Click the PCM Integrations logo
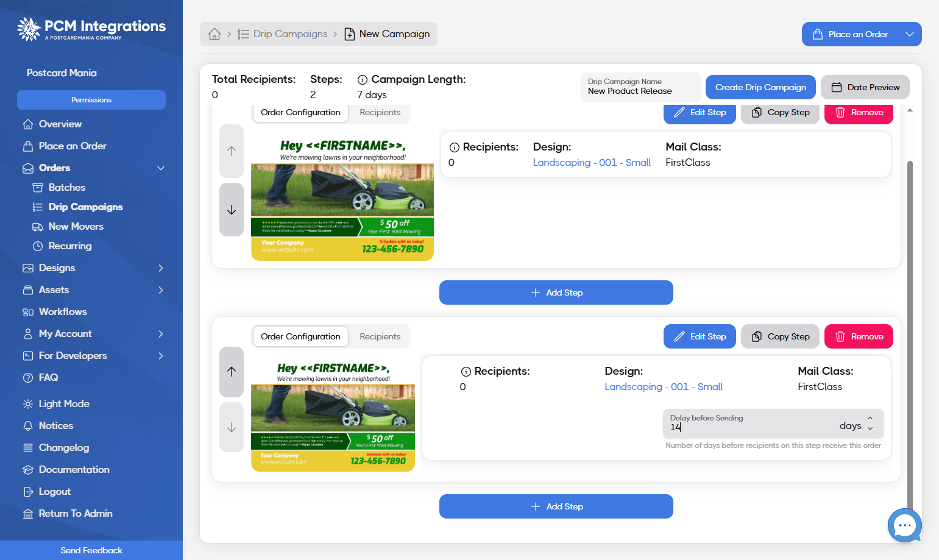Viewport: 939px width, 560px height. (x=91, y=29)
